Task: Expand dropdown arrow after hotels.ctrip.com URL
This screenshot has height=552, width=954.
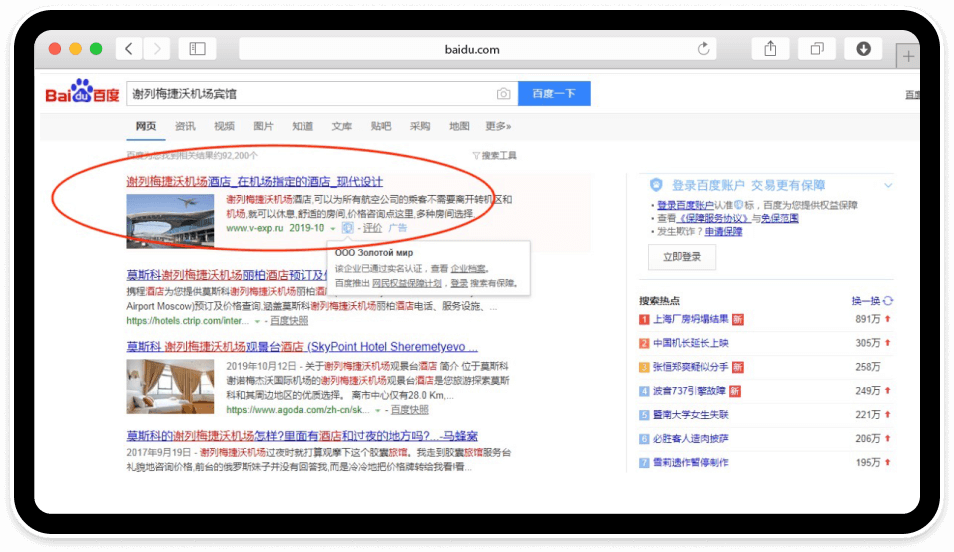Action: [x=257, y=321]
